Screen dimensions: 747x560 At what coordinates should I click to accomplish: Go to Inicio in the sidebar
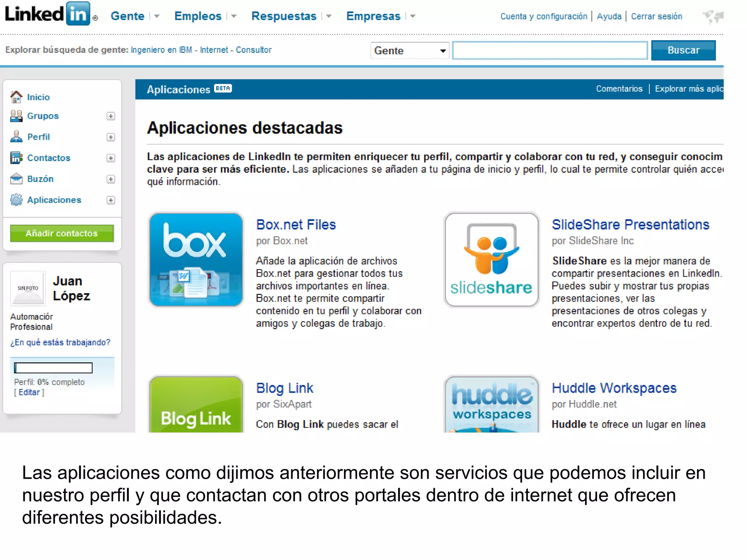(38, 97)
